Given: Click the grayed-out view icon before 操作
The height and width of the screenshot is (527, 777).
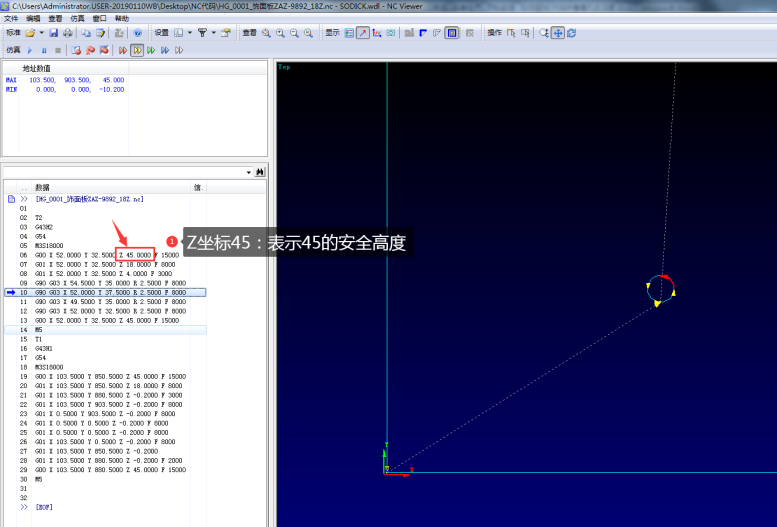Looking at the screenshot, I should click(x=470, y=33).
